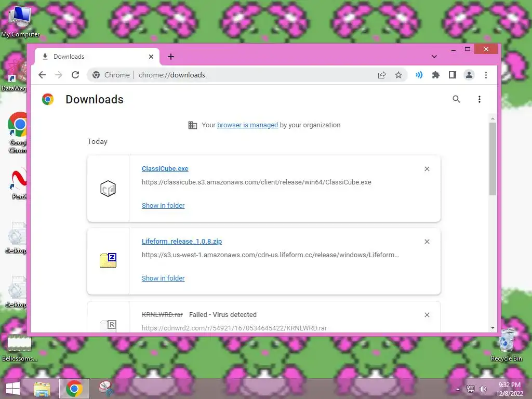532x399 pixels.
Task: Open the ClassiCube.exe file link
Action: click(165, 169)
